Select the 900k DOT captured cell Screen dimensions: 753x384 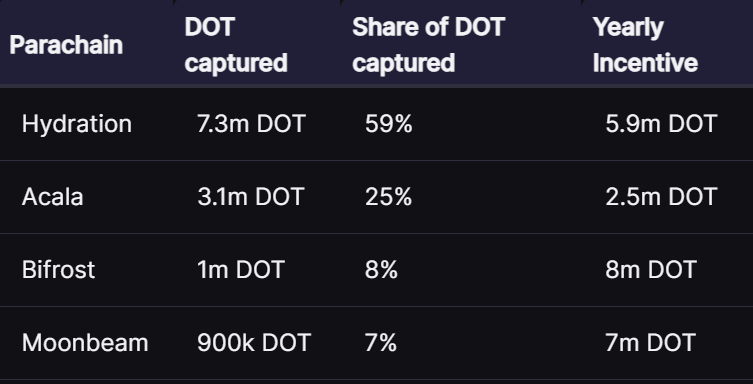[x=254, y=343]
